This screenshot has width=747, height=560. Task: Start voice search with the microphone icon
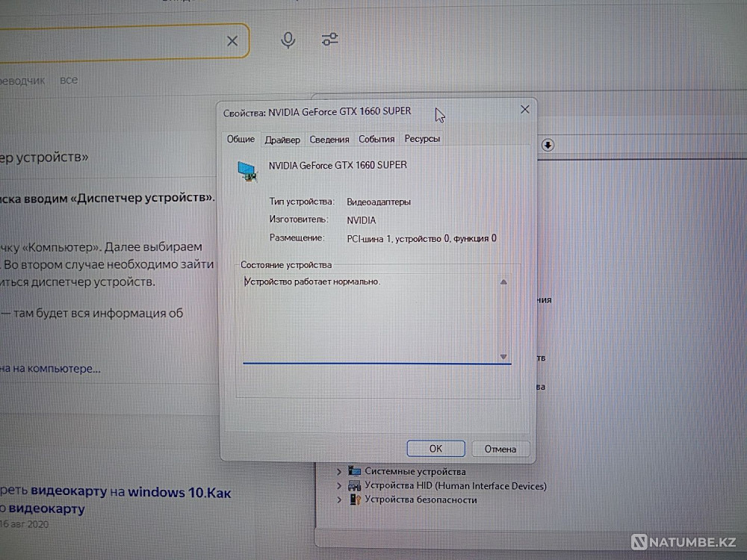(288, 40)
